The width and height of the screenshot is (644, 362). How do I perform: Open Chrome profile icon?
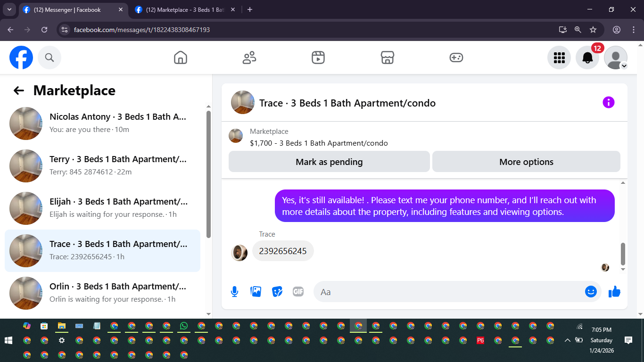pos(617,30)
